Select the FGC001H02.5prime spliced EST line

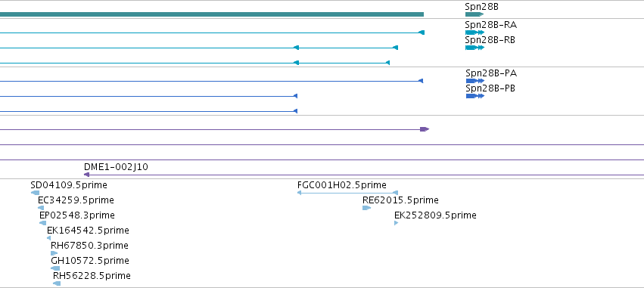(347, 193)
